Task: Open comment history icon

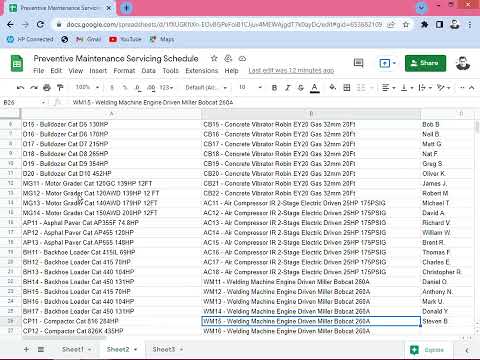Action: [358, 63]
